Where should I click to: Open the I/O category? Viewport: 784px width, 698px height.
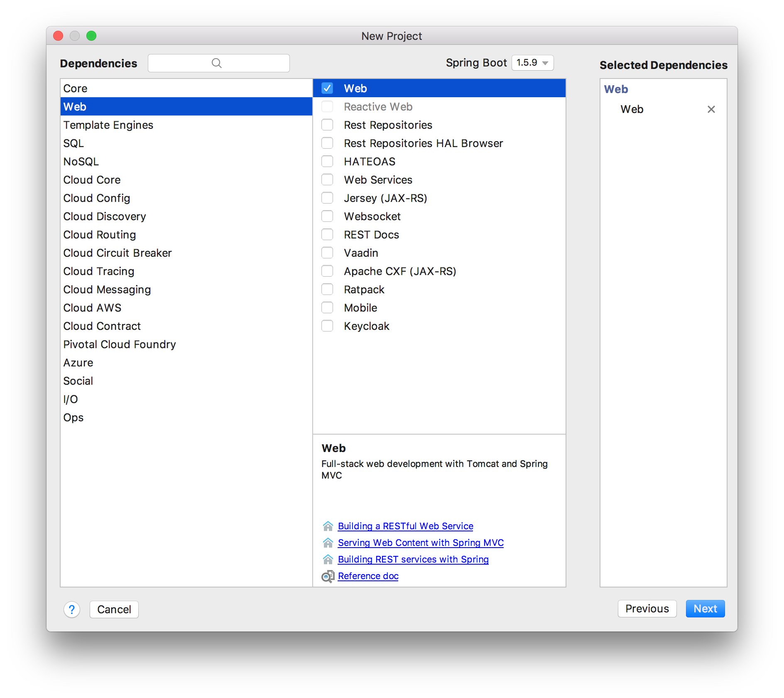(186, 399)
